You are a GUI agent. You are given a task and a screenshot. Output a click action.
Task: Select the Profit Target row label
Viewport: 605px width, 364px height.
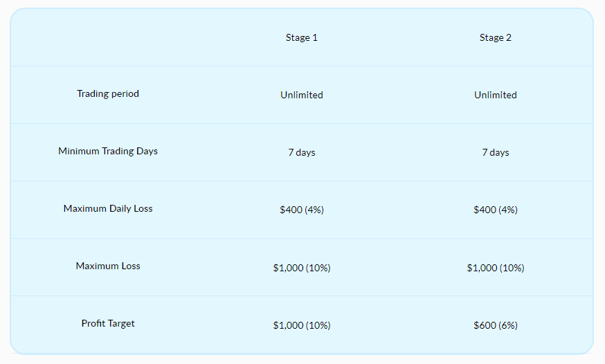[x=108, y=323]
